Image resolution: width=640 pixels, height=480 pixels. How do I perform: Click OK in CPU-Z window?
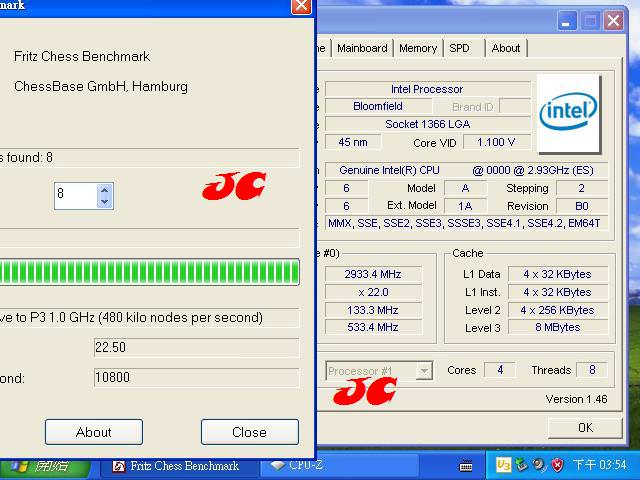(x=585, y=427)
